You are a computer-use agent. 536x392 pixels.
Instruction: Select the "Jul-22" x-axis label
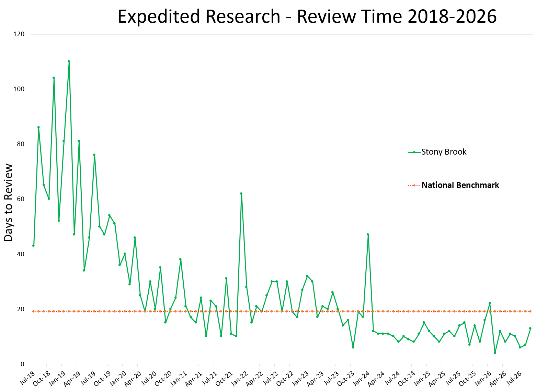coord(270,378)
